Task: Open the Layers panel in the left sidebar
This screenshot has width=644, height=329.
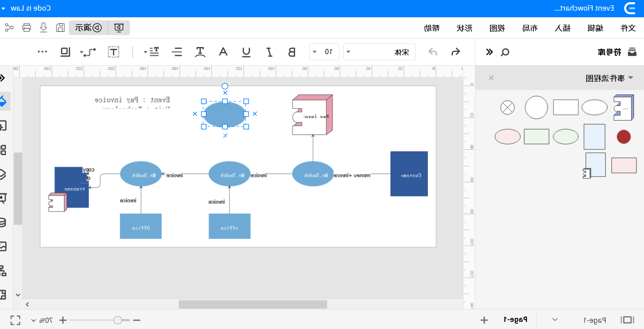Action: pos(3,174)
